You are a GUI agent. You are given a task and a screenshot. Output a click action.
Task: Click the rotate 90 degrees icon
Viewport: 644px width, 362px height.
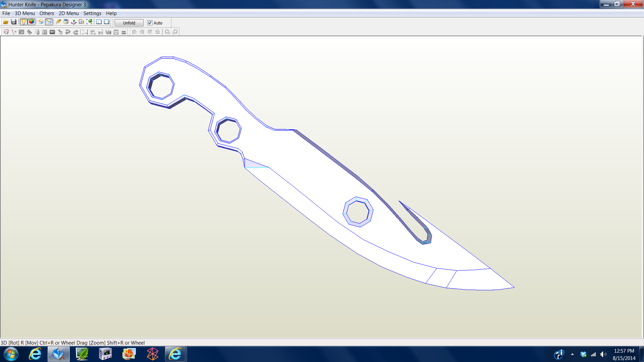(167, 32)
